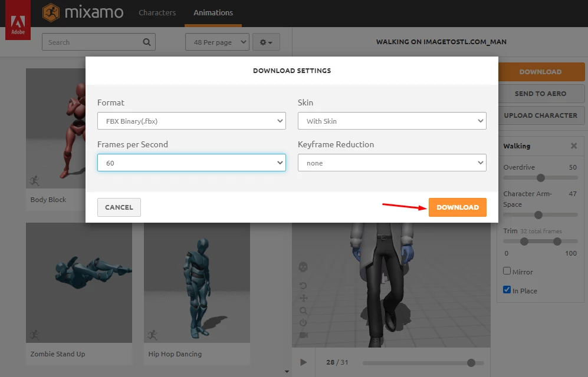Click the pan move arrows icon
The height and width of the screenshot is (377, 588).
(x=303, y=298)
